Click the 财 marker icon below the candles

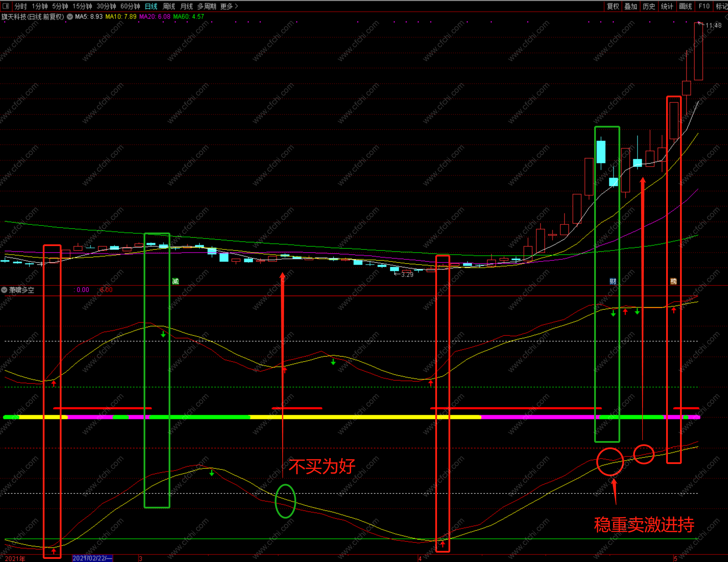613,281
